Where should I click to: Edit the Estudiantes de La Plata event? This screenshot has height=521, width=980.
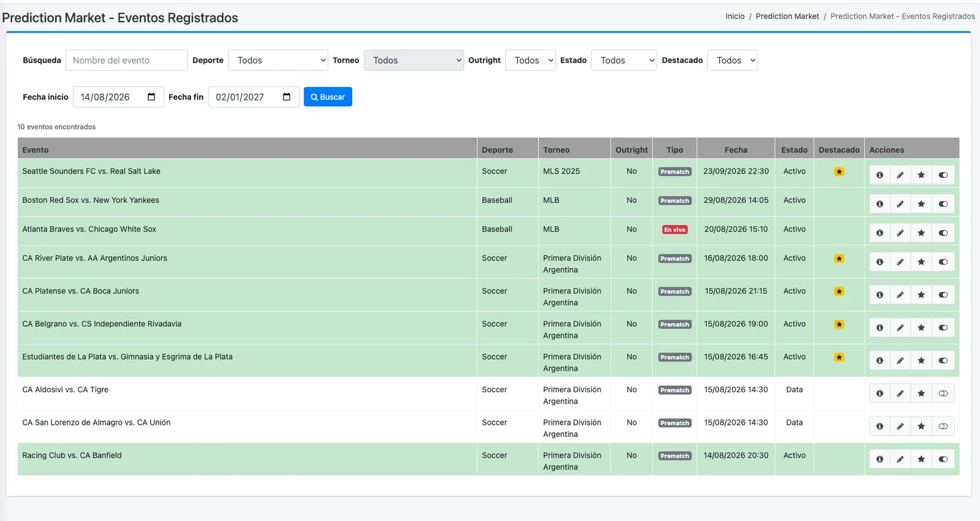point(900,360)
